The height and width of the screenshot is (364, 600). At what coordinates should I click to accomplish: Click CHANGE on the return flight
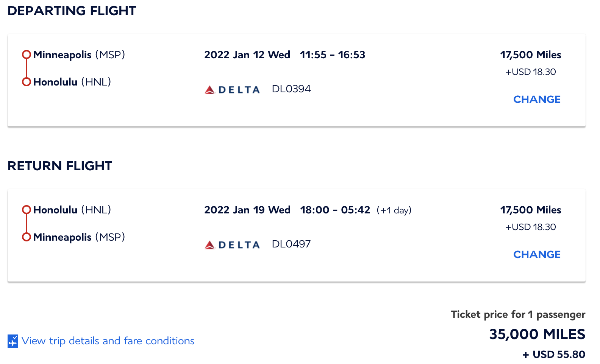(537, 254)
